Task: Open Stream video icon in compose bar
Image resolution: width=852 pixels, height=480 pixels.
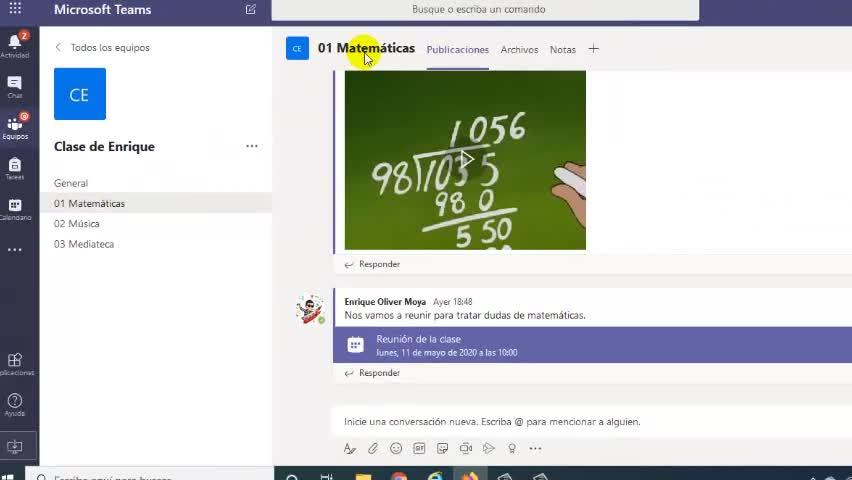Action: pos(488,448)
